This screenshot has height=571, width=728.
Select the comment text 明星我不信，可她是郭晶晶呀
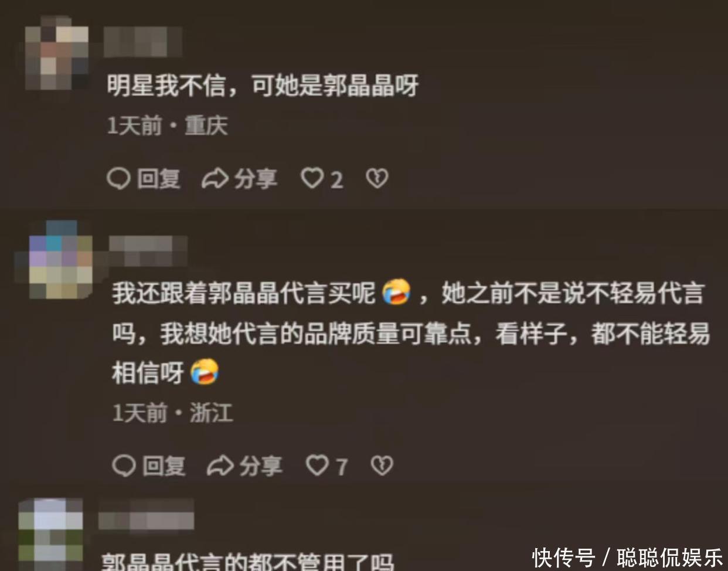click(263, 86)
